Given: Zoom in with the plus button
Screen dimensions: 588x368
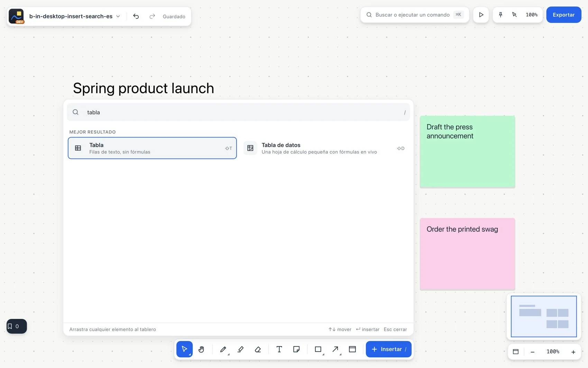Looking at the screenshot, I should tap(573, 352).
